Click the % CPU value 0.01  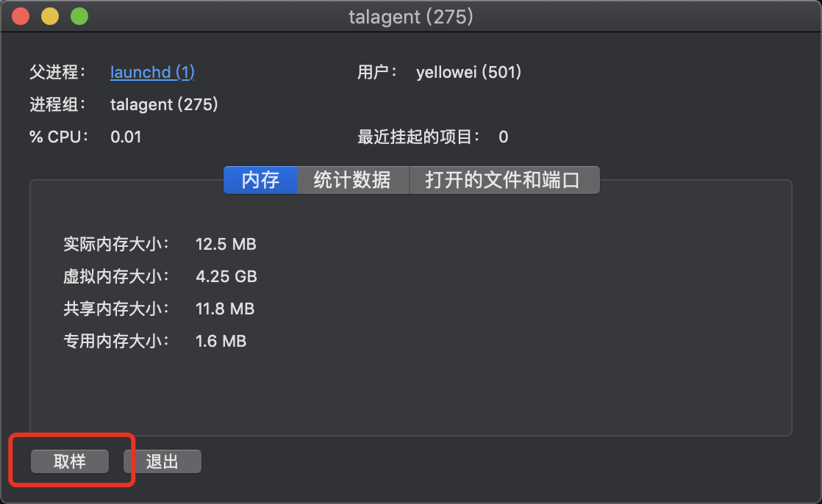[126, 137]
